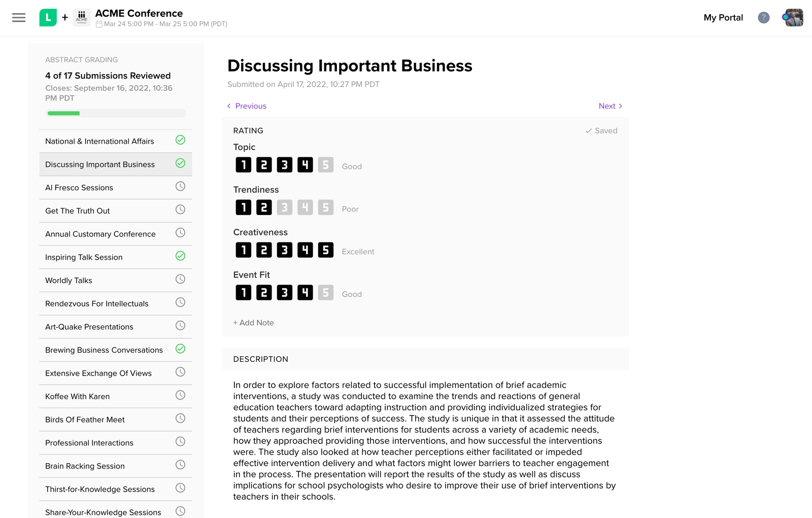Open the Brewing Business Conversations review
812x518 pixels.
[104, 350]
